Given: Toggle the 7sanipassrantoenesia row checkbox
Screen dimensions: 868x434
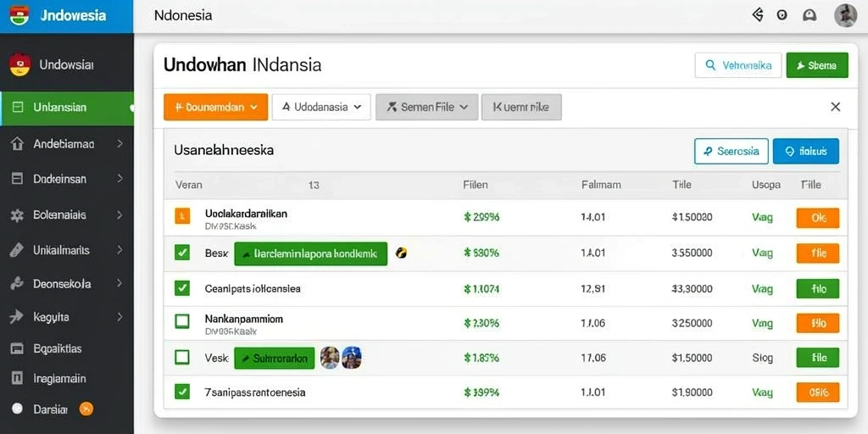Looking at the screenshot, I should pos(181,392).
